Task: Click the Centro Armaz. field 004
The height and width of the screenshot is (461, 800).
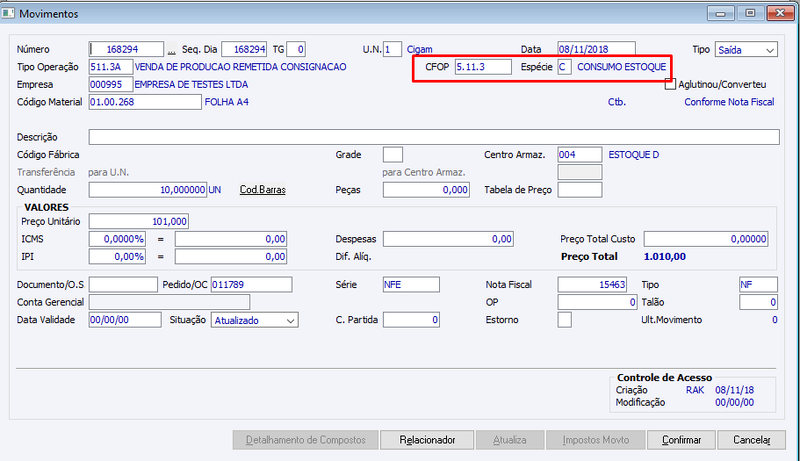Action: (580, 155)
